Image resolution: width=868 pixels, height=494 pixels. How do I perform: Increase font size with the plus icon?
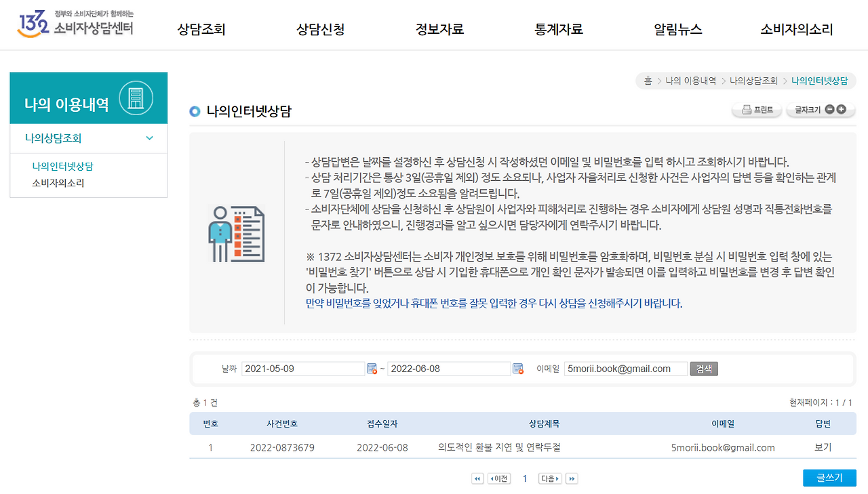[x=840, y=109]
